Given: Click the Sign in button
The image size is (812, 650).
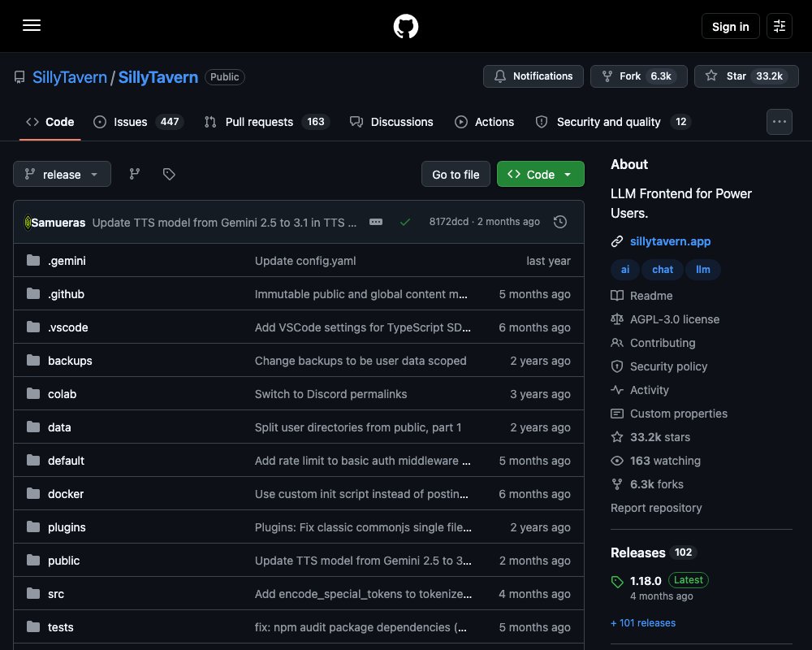Looking at the screenshot, I should pos(730,27).
